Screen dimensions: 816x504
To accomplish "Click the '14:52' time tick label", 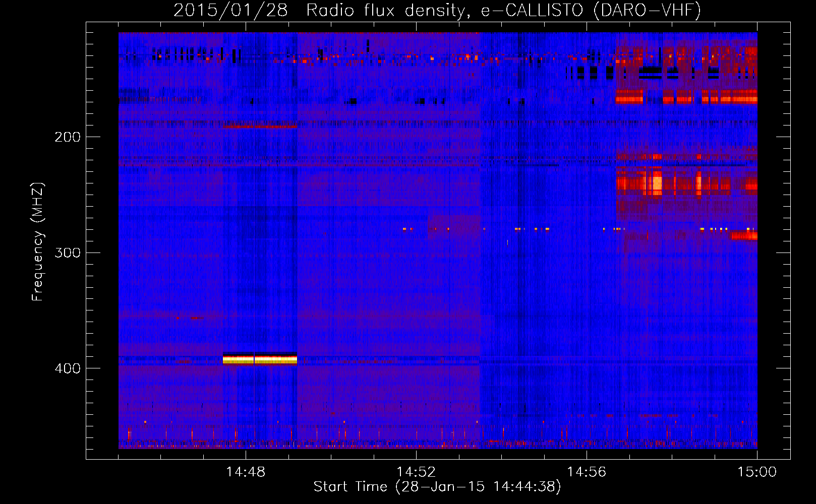I will pyautogui.click(x=416, y=472).
